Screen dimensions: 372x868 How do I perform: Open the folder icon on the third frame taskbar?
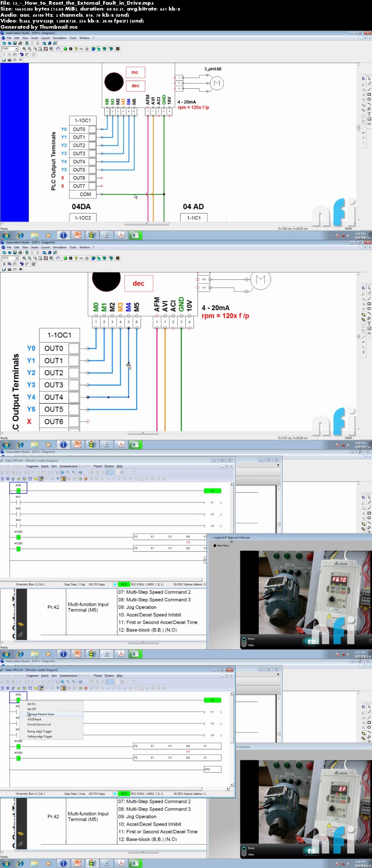35,654
